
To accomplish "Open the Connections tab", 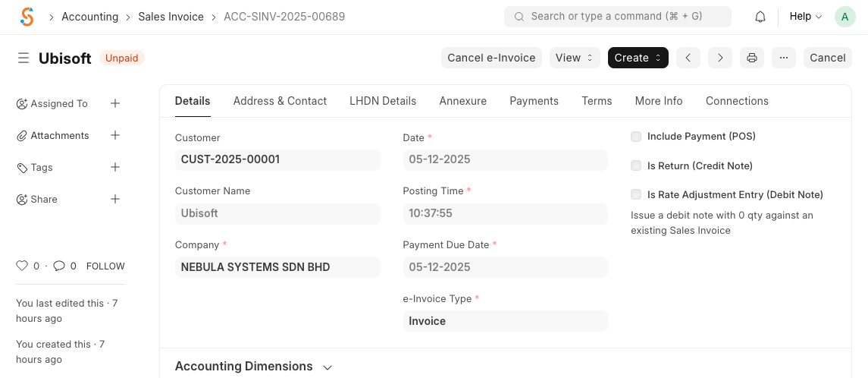I will click(x=737, y=101).
